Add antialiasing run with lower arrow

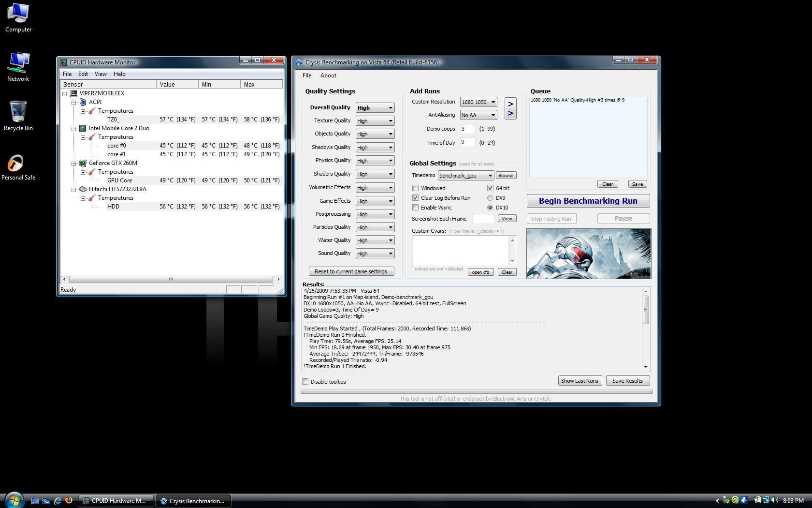point(510,114)
